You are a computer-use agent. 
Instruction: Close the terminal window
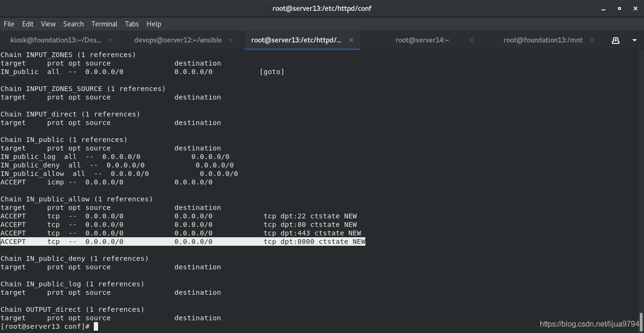point(635,8)
